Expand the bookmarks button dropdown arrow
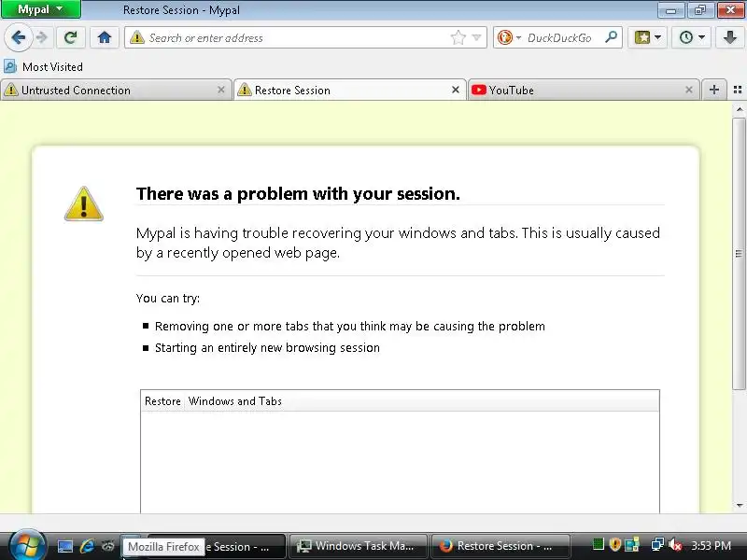747x560 pixels. point(658,37)
